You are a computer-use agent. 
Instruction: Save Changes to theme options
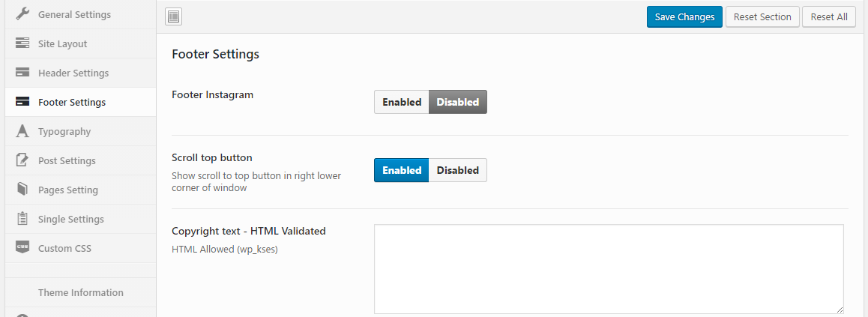(684, 16)
